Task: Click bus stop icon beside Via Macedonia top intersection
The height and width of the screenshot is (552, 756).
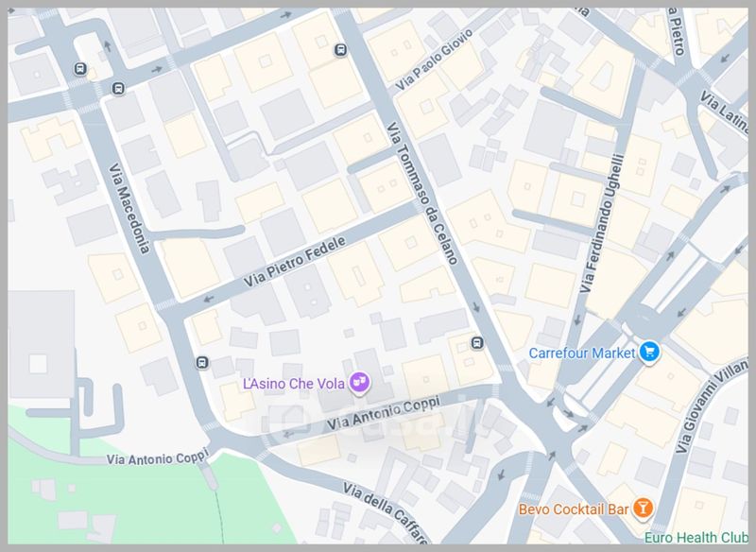Action: (x=118, y=89)
